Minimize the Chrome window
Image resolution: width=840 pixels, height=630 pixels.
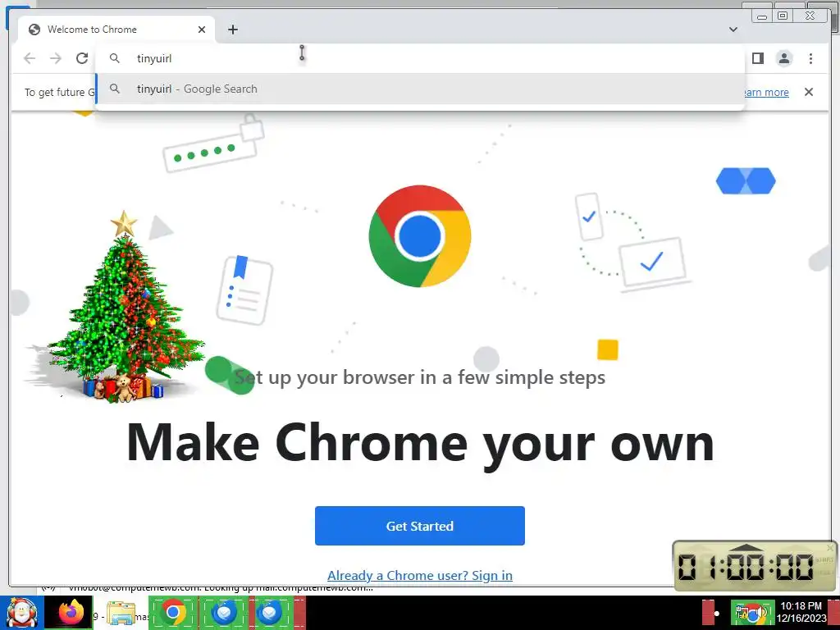tap(762, 16)
